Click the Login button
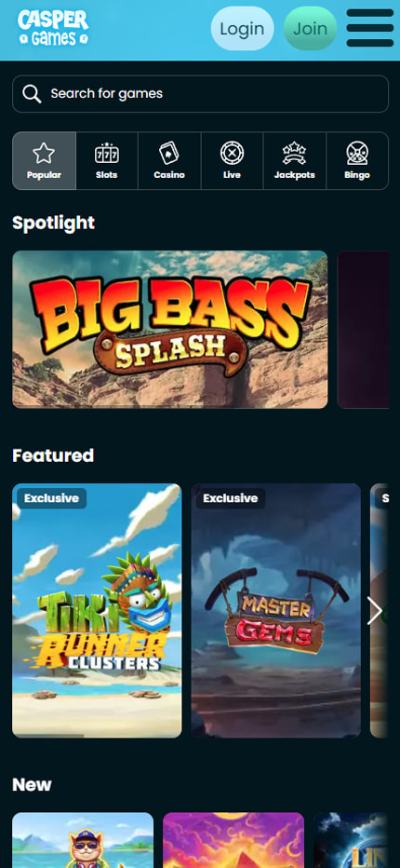400x868 pixels. tap(242, 28)
